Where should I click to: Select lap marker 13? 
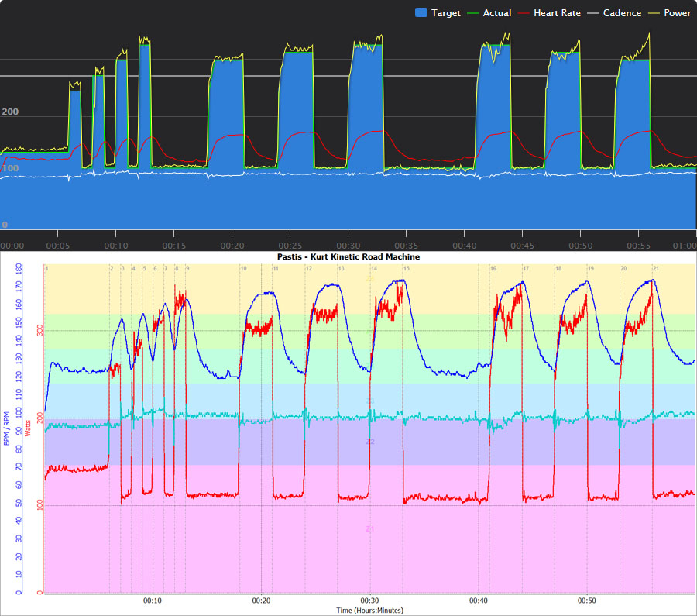[341, 269]
